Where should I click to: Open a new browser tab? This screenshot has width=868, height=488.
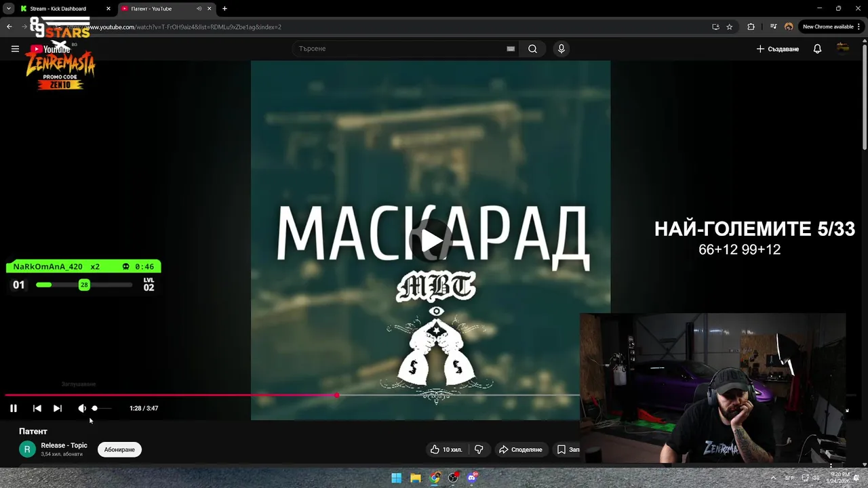pyautogui.click(x=224, y=9)
